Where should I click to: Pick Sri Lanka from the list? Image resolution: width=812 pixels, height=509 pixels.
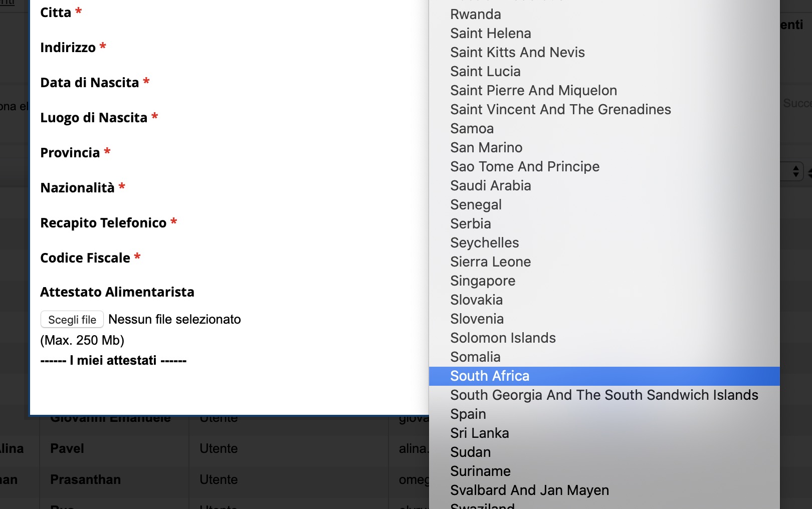[x=479, y=433]
